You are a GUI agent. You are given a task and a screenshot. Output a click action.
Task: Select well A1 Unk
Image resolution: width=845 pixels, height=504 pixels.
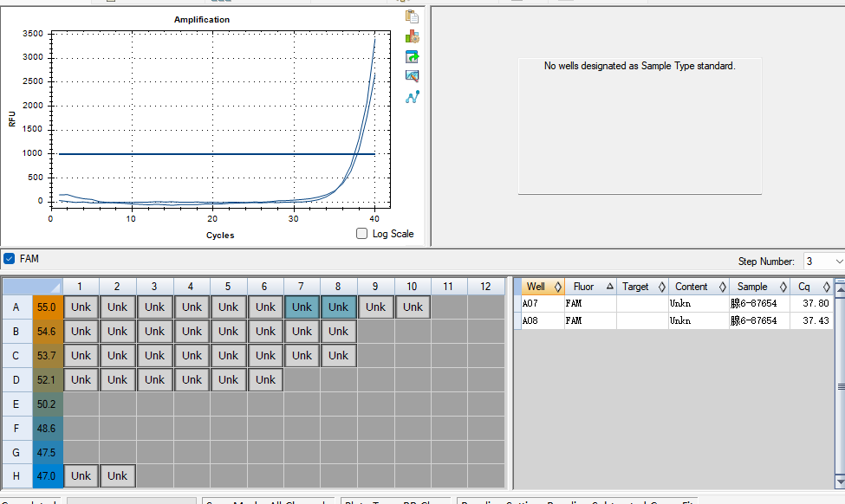(81, 307)
